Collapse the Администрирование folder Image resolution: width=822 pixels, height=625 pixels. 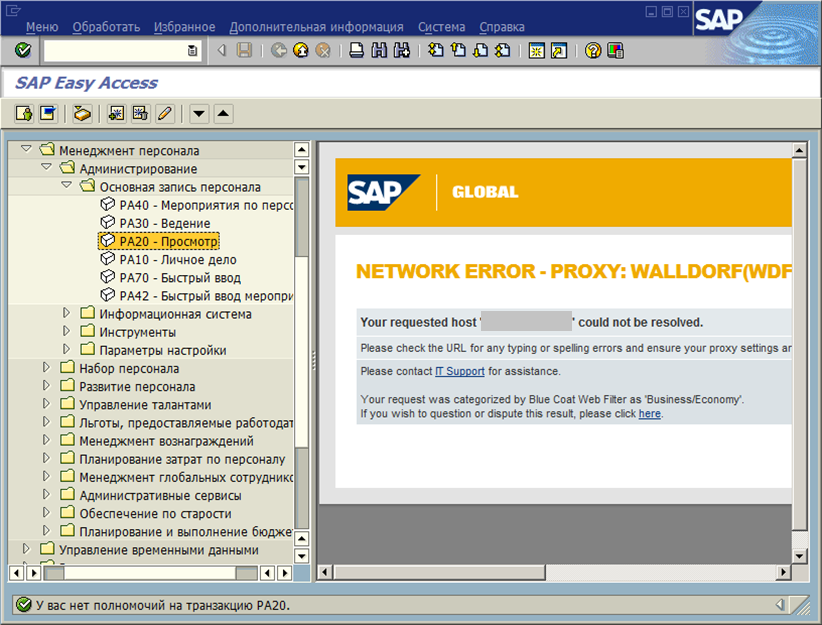[47, 167]
